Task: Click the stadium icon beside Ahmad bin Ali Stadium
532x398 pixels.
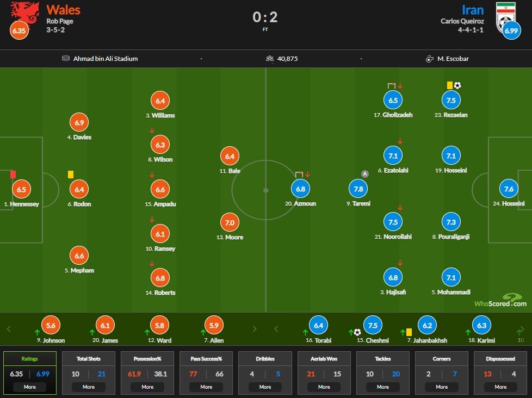Action: [66, 59]
